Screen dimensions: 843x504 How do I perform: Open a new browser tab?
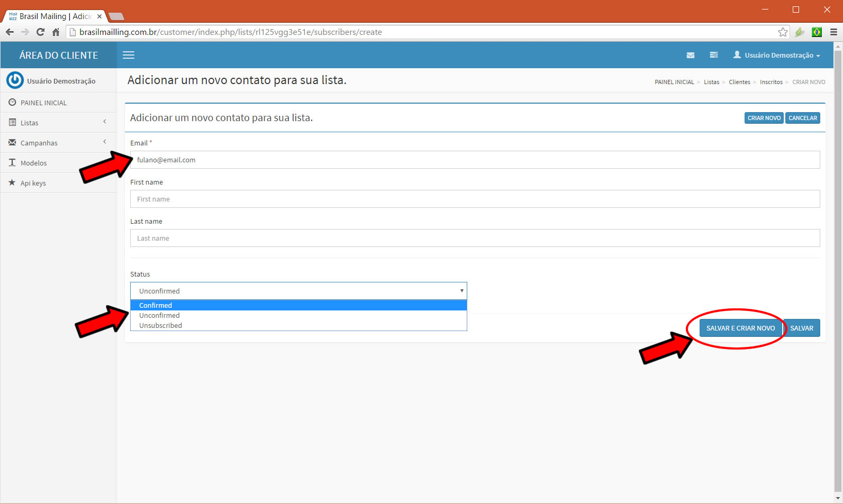pos(116,16)
